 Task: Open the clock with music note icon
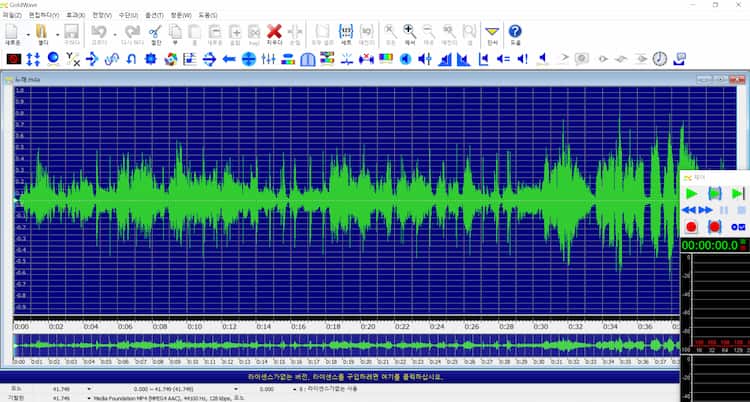660,59
